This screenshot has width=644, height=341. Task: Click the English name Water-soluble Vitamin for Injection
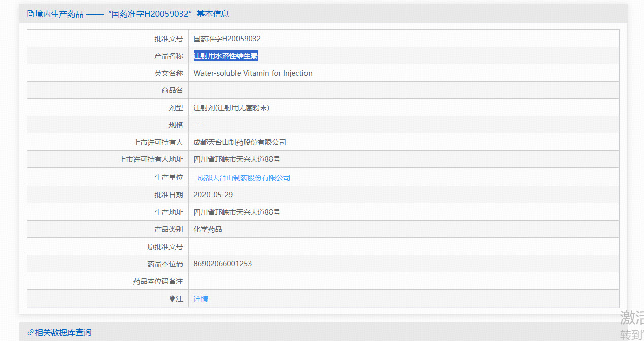[253, 73]
